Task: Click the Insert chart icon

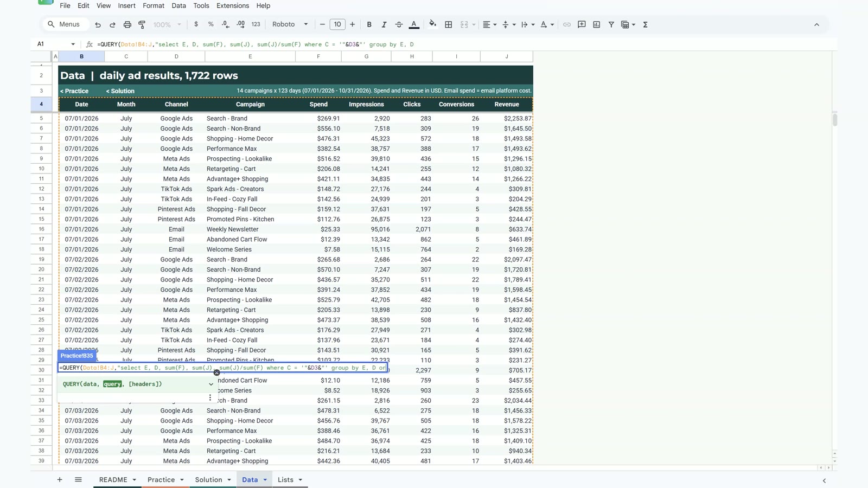Action: [x=596, y=24]
